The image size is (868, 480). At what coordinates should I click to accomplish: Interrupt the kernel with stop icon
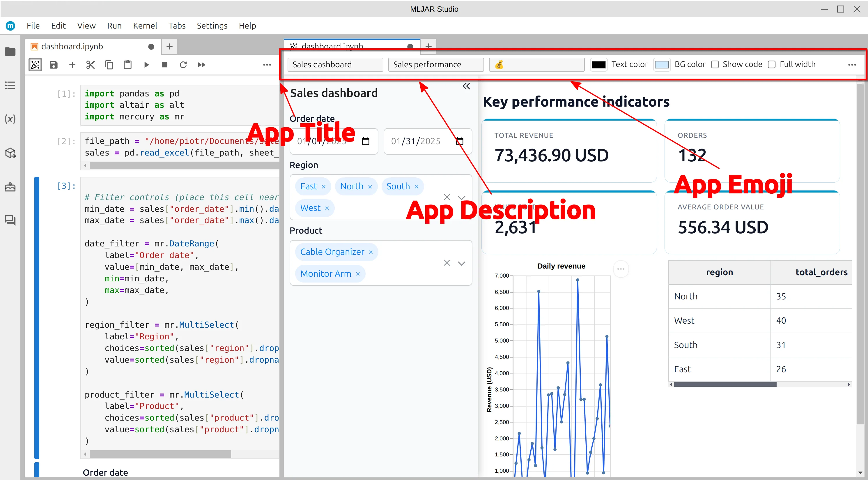coord(164,65)
